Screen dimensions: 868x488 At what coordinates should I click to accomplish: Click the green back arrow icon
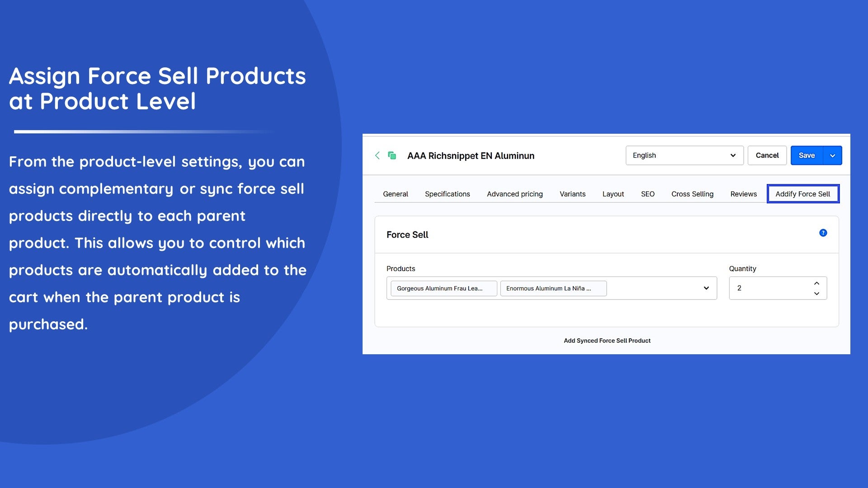point(377,155)
